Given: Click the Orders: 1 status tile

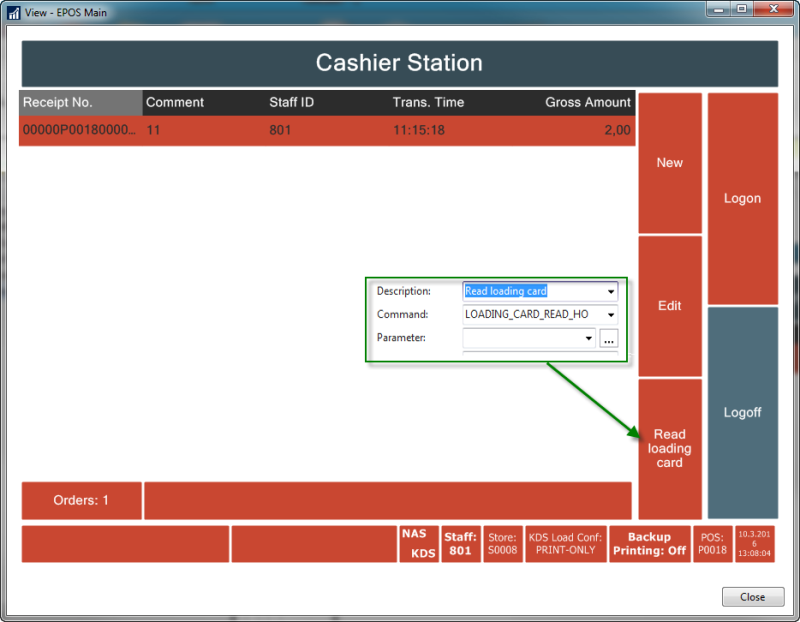Looking at the screenshot, I should pyautogui.click(x=81, y=501).
